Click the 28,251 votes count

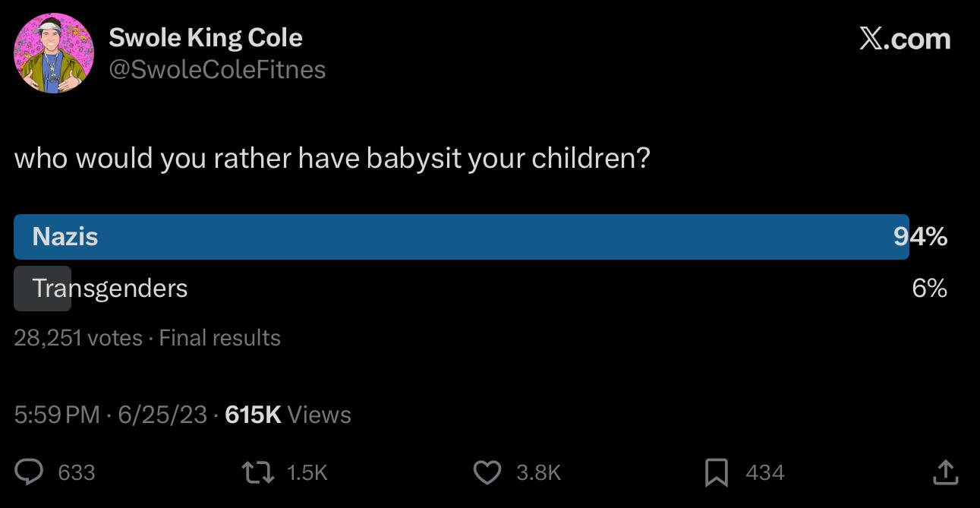[x=78, y=337]
